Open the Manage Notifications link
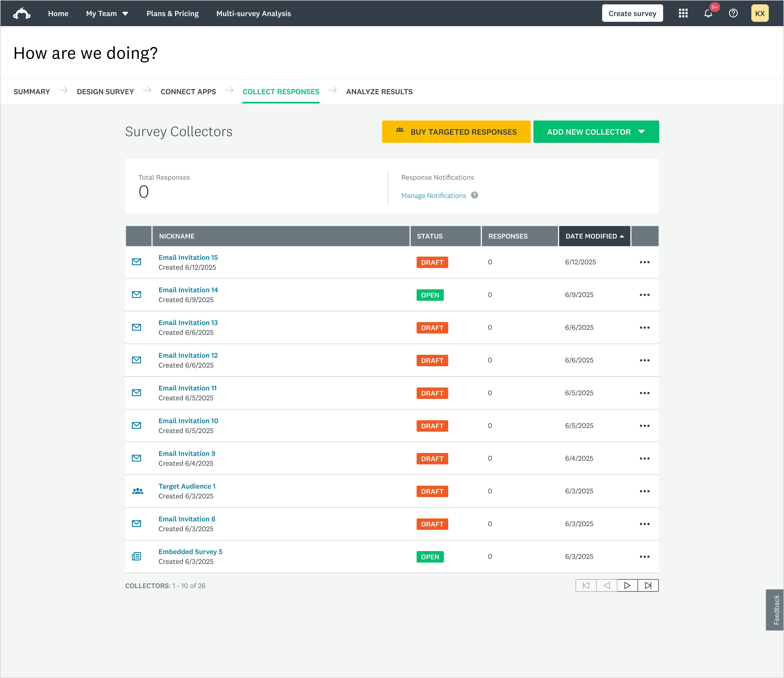The width and height of the screenshot is (784, 678). click(x=433, y=196)
